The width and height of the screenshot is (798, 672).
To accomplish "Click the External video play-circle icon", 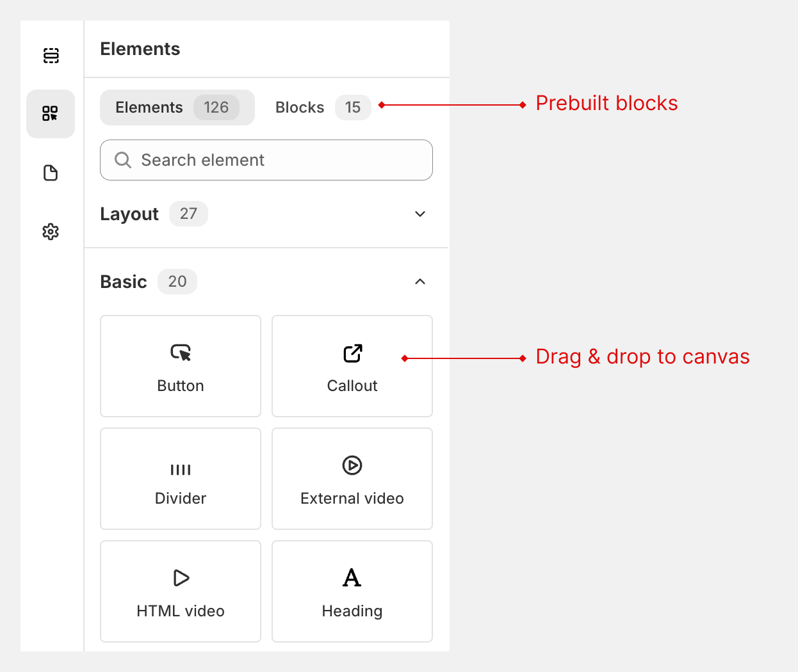I will pyautogui.click(x=352, y=465).
